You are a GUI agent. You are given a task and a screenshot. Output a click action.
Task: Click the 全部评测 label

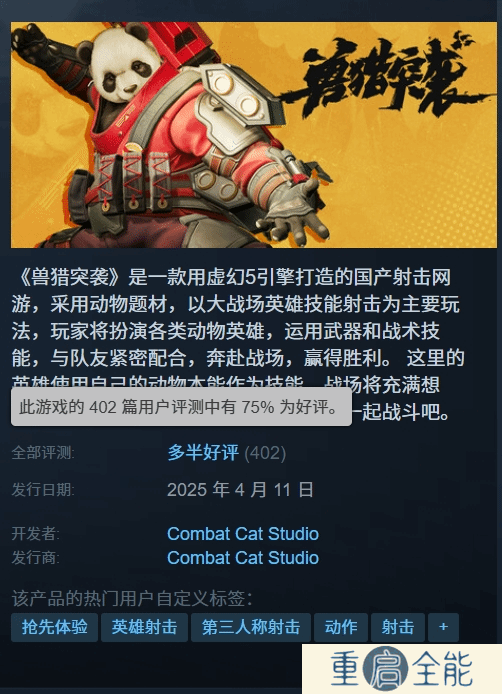[x=43, y=453]
